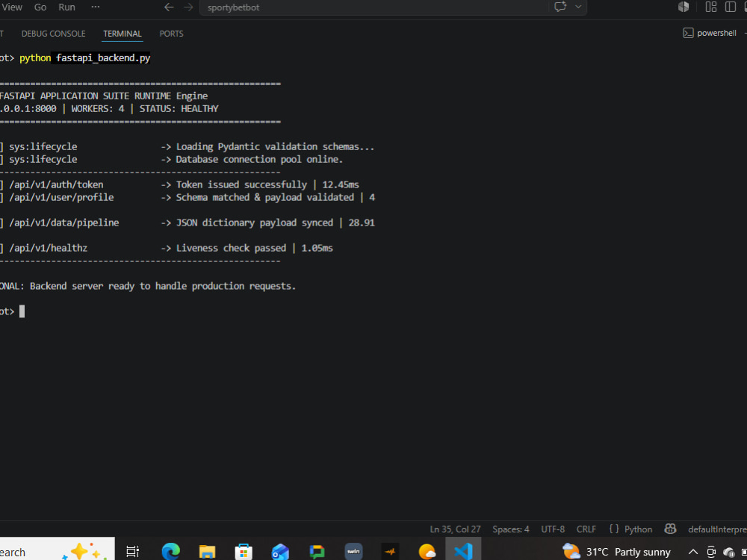The height and width of the screenshot is (560, 747).
Task: Show hidden icons with the tray chevron
Action: click(693, 552)
